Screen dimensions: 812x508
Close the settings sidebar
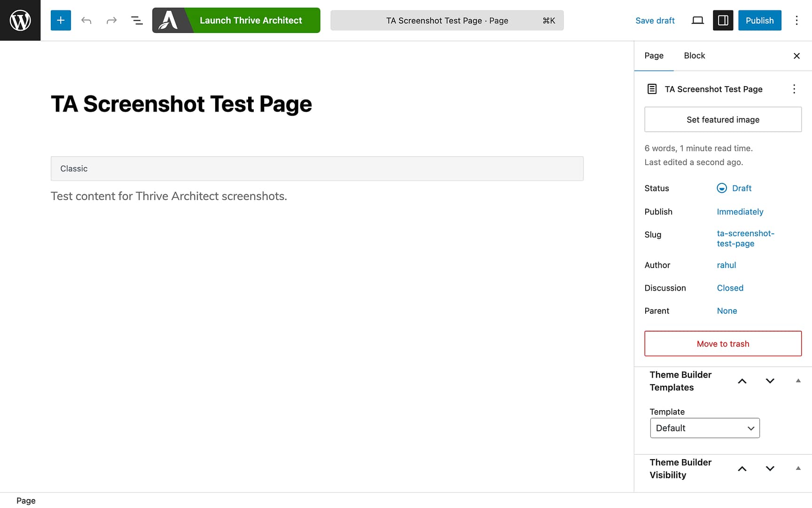coord(796,56)
